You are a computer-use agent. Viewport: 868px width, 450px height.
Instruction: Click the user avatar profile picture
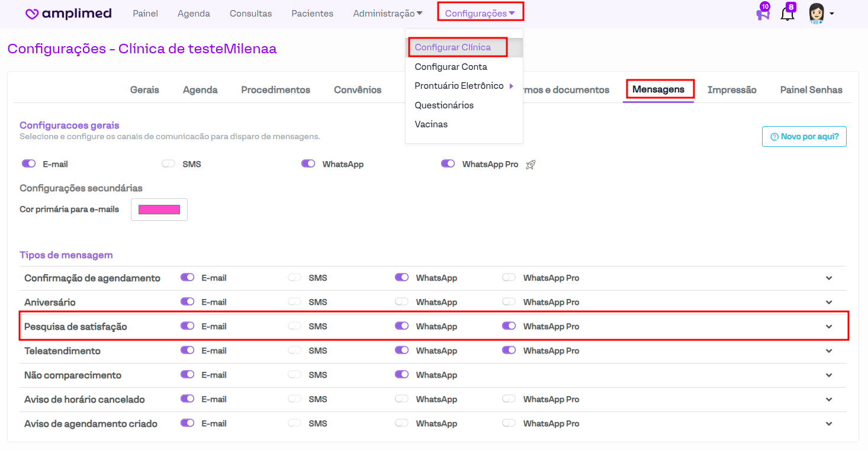click(816, 13)
